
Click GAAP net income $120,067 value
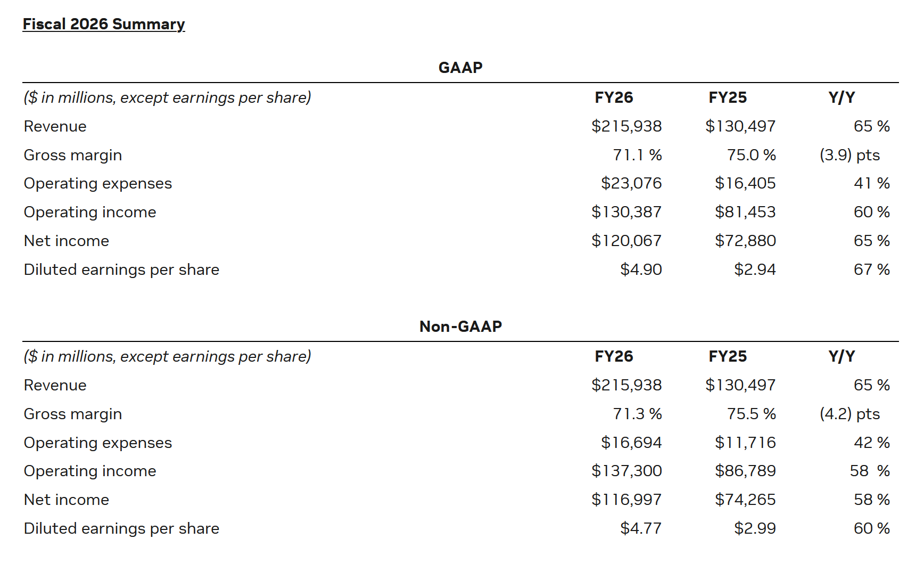626,241
